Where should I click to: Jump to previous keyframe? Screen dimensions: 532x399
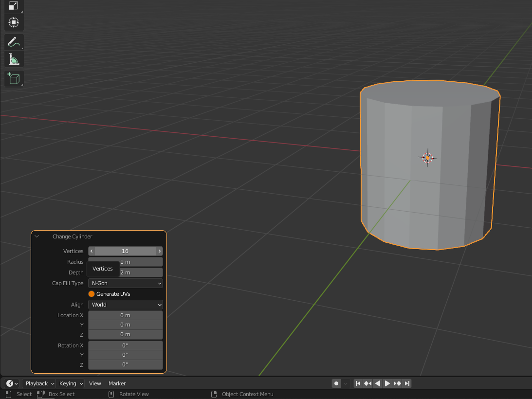pyautogui.click(x=368, y=383)
